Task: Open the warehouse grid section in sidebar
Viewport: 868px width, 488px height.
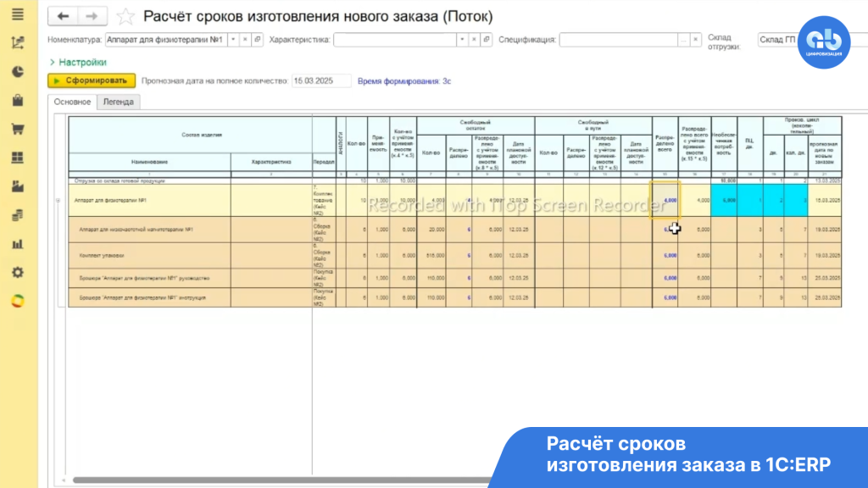Action: coord(18,158)
